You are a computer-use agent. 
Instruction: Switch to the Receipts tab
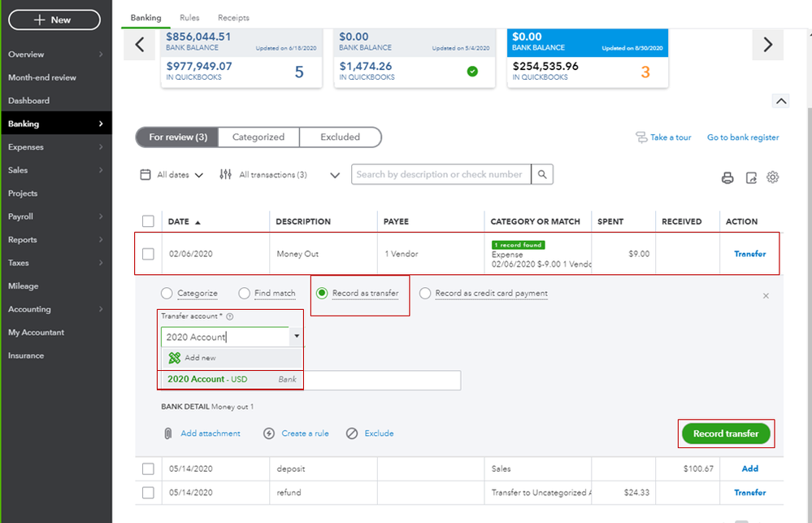233,18
